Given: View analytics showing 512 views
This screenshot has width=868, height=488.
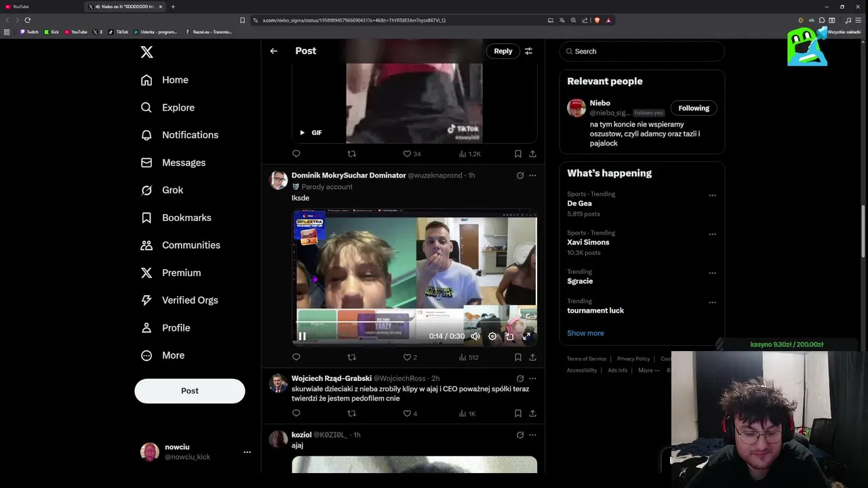Looking at the screenshot, I should click(x=469, y=357).
